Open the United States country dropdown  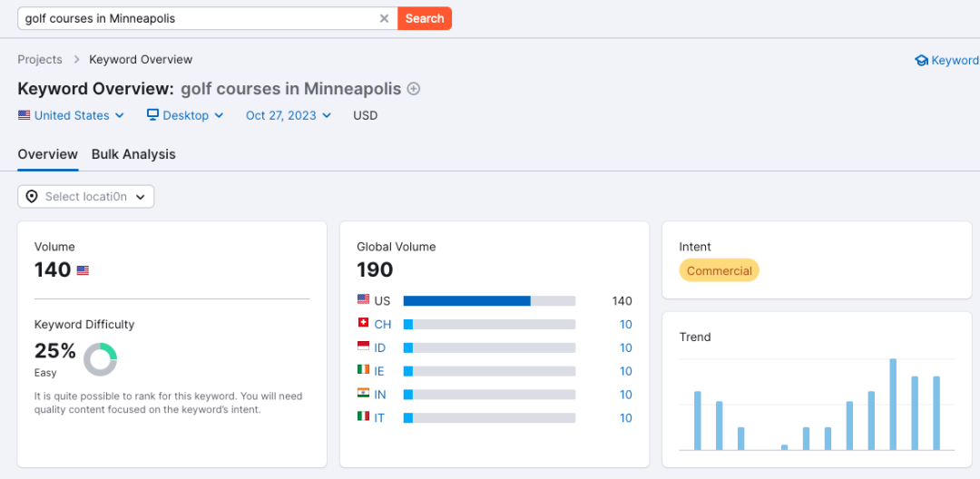(71, 115)
